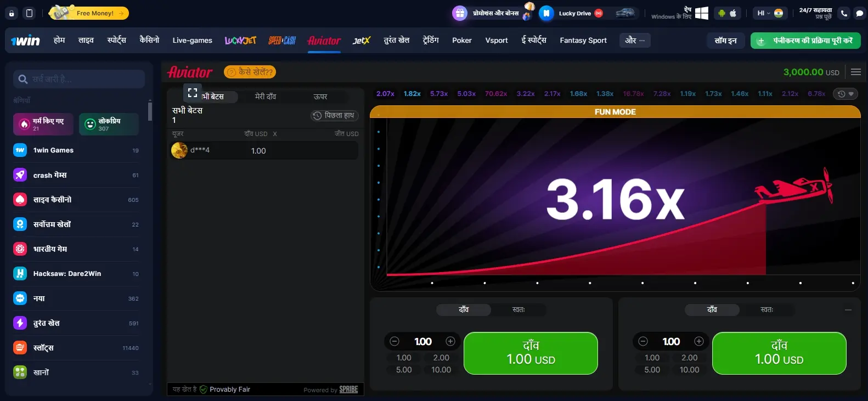The width and height of the screenshot is (868, 401).
Task: Open the JetX game logo
Action: point(361,40)
